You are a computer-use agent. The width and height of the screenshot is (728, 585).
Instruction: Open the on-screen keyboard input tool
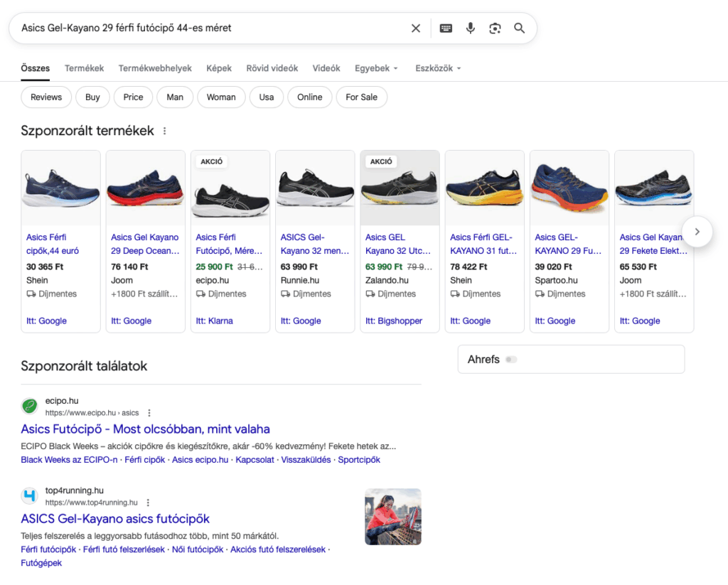[x=446, y=28]
